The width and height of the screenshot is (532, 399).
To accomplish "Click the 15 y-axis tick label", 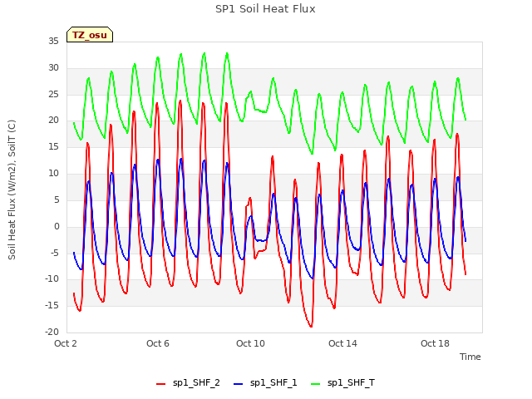I will (x=53, y=146).
